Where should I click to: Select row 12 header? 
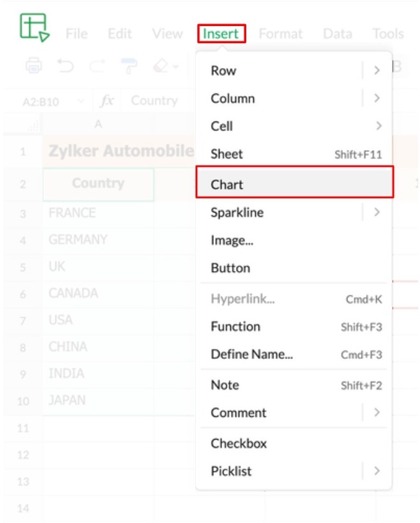[23, 455]
